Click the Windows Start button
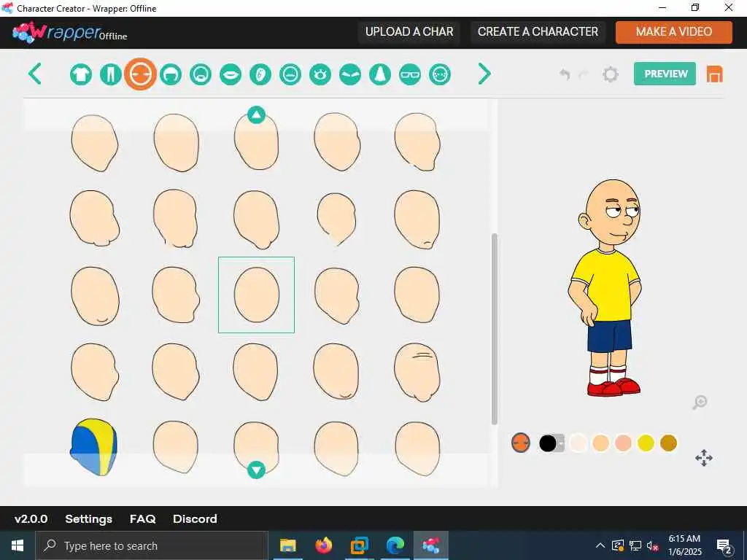The height and width of the screenshot is (560, 747). [18, 545]
